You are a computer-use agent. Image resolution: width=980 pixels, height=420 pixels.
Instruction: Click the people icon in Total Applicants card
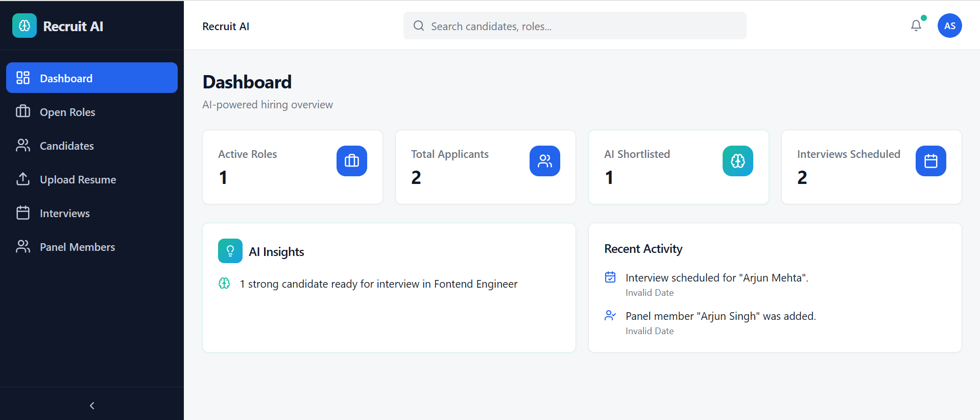coord(544,161)
